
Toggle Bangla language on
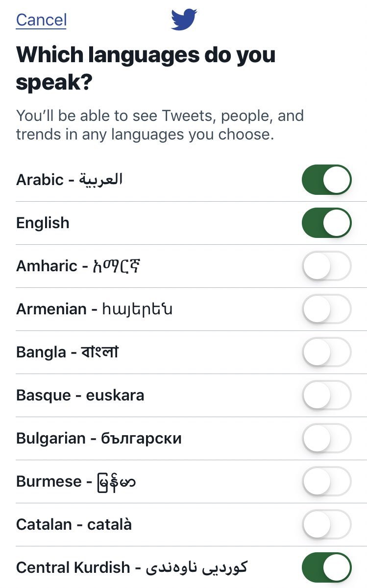tap(327, 352)
